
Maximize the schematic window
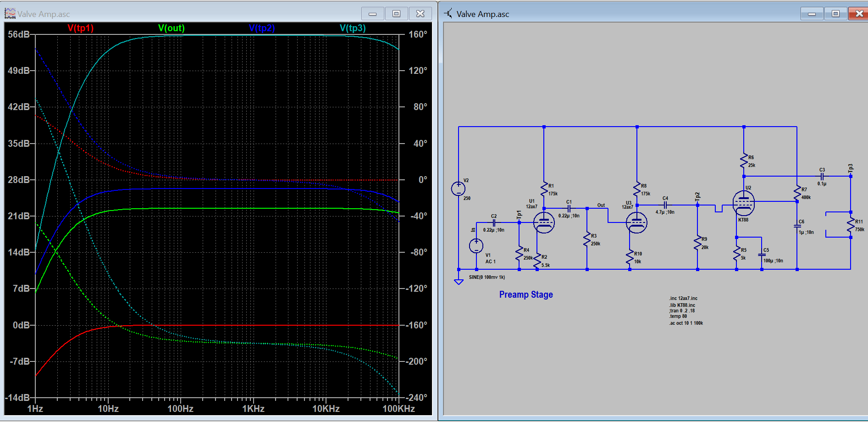(x=836, y=14)
